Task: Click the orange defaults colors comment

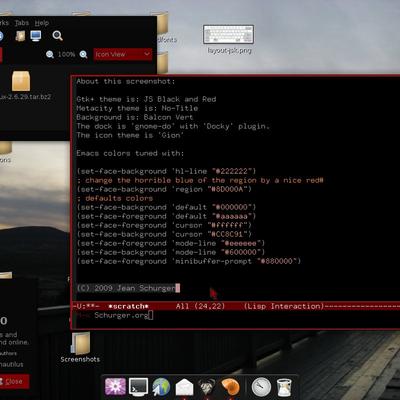Action: 115,198
